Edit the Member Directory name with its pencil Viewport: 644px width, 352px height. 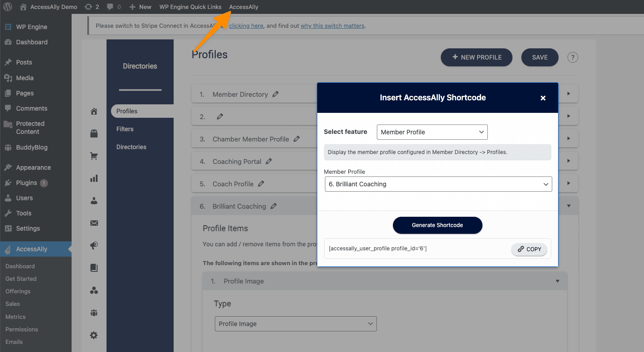pos(276,94)
